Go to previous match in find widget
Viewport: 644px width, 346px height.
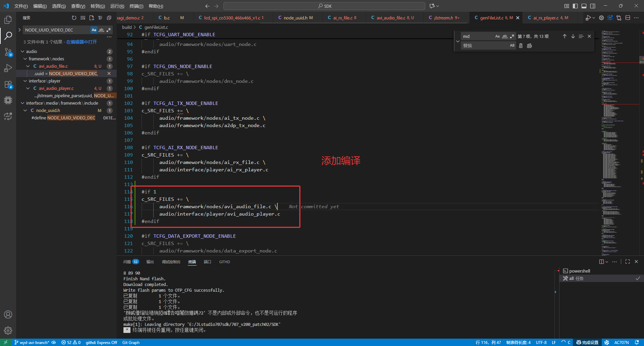click(565, 36)
